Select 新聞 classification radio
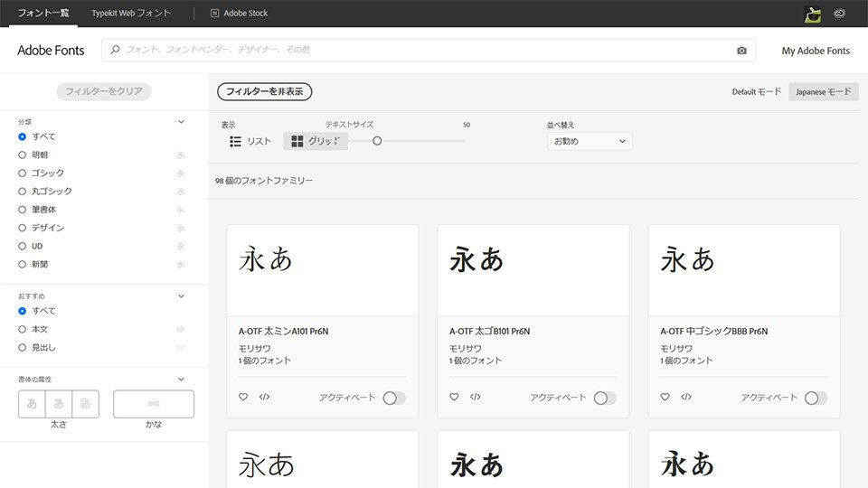This screenshot has height=488, width=868. point(22,265)
